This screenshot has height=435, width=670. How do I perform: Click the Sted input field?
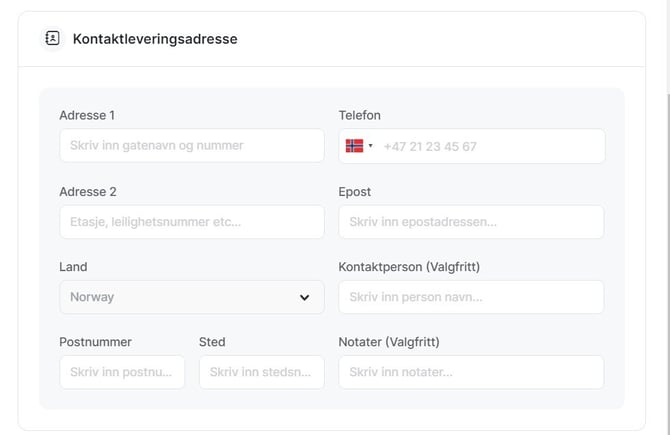tap(262, 372)
